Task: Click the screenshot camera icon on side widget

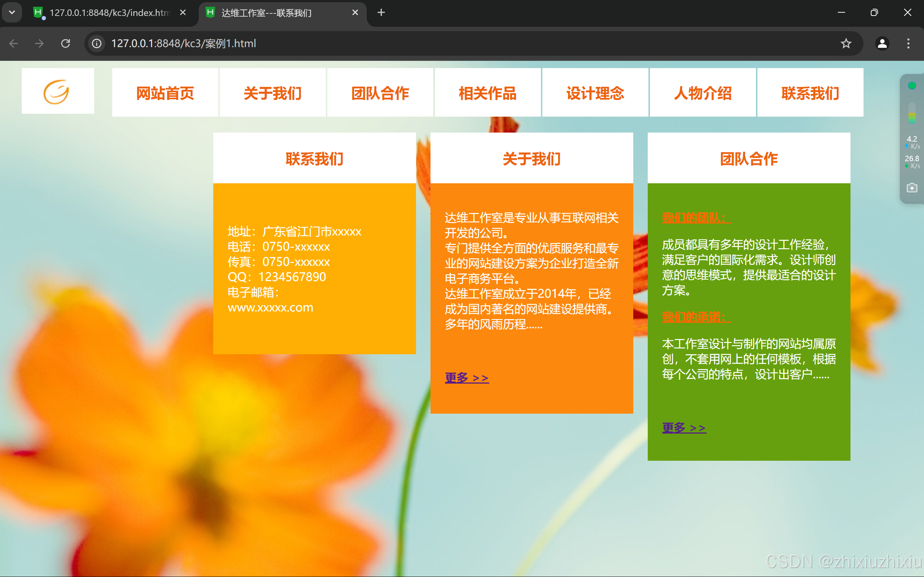Action: pos(911,188)
